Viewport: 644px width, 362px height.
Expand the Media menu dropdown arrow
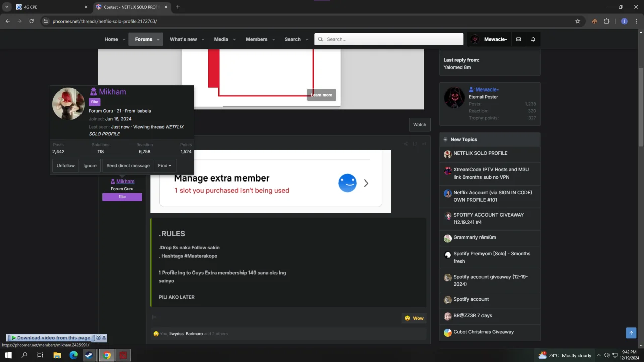tap(234, 40)
